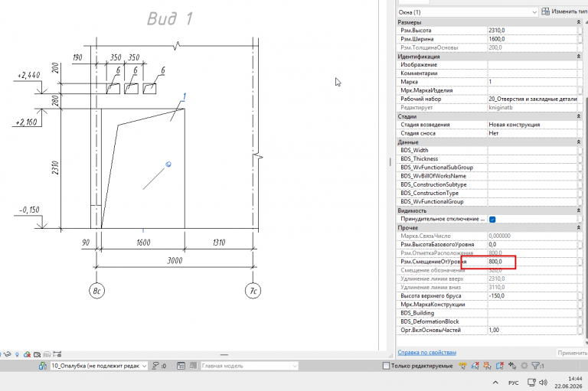Untick the Принудительное отключение checkbox
The image size is (588, 391).
click(x=492, y=220)
